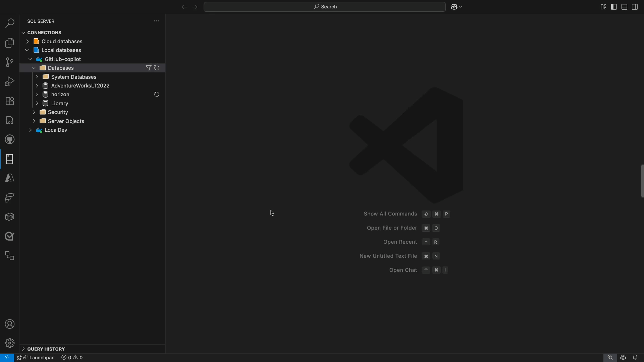Toggle the bottom panel
The image size is (644, 362).
(624, 7)
